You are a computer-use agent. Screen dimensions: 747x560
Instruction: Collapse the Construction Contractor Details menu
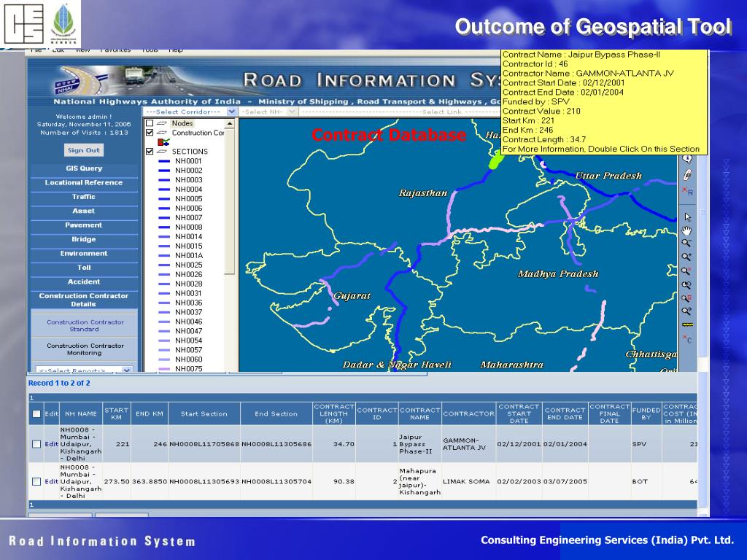pyautogui.click(x=84, y=300)
